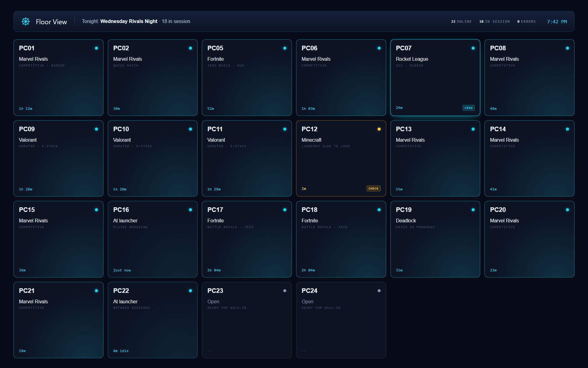Click the MATCH IN PROGRESS subtitle on PC19
The width and height of the screenshot is (588, 368).
coord(415,227)
